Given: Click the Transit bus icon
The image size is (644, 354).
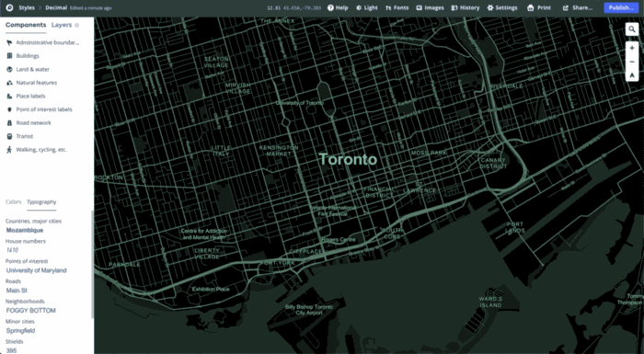Looking at the screenshot, I should [x=9, y=136].
